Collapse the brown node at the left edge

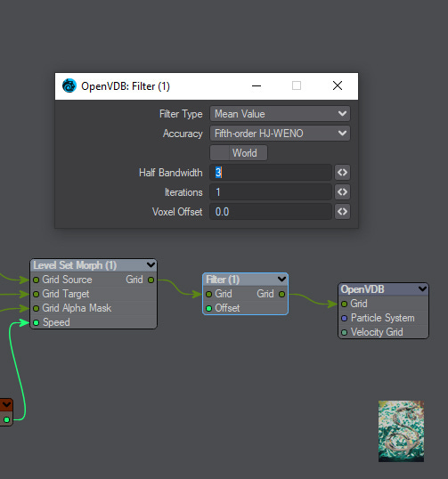6,405
